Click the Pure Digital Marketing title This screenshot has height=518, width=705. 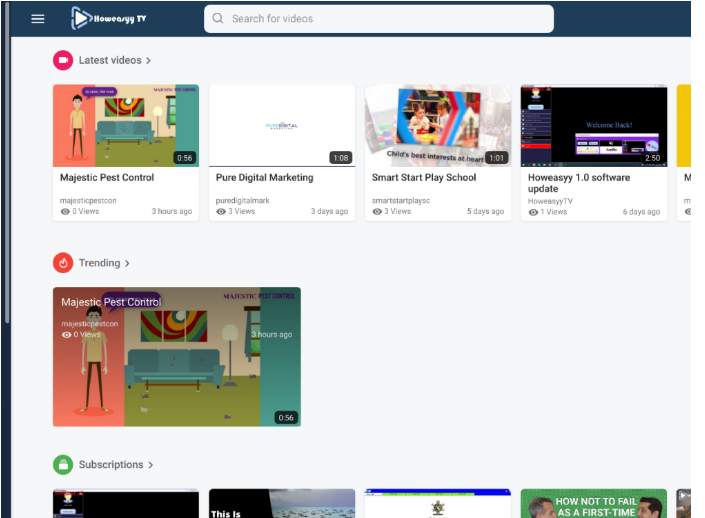[x=264, y=178]
